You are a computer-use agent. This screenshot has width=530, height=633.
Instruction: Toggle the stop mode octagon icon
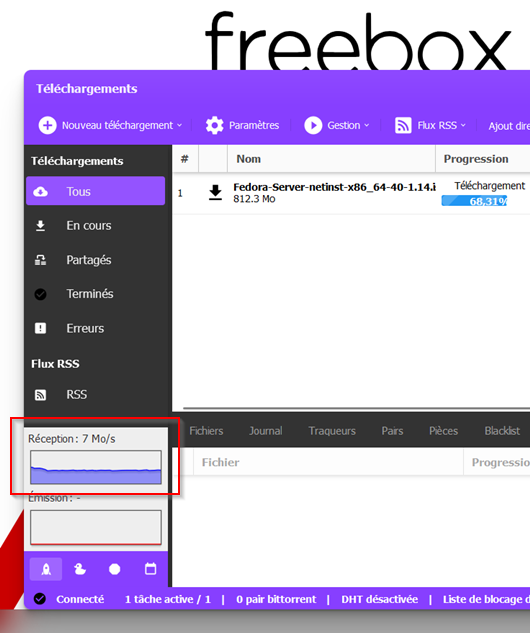[x=115, y=569]
